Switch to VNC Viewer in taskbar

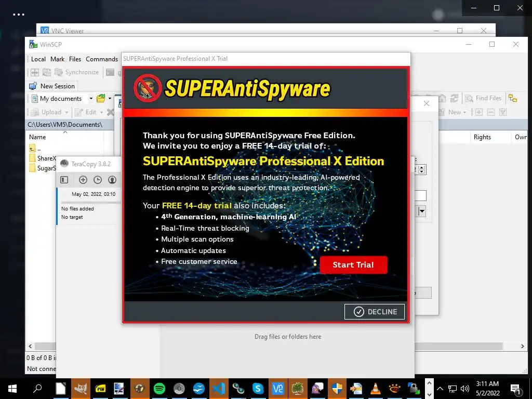point(277,389)
